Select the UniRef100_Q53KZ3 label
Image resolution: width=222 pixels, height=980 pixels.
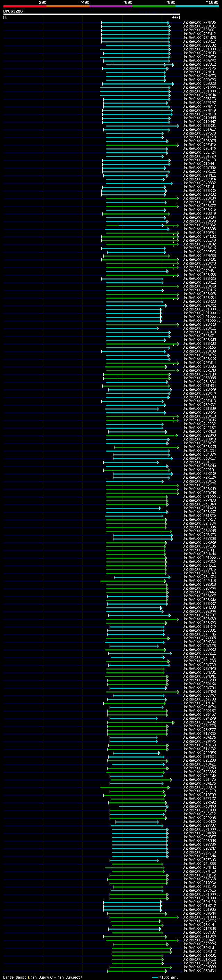[x=199, y=535]
